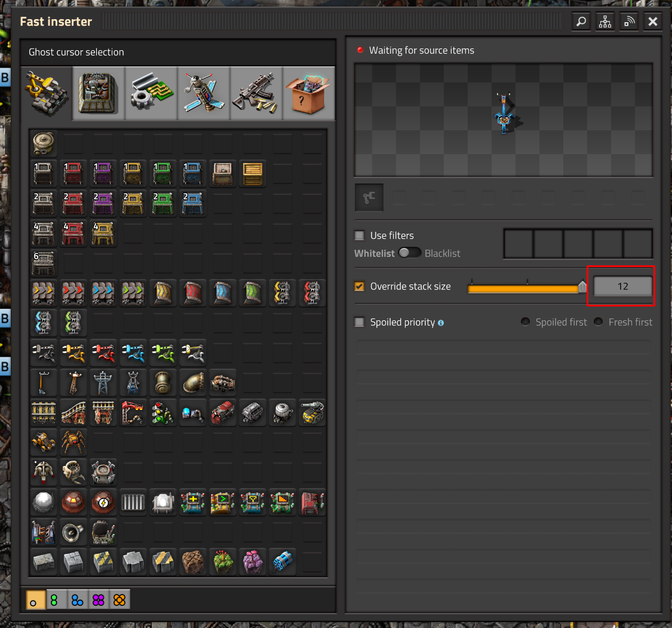Select the chest numbered 6

(x=43, y=263)
